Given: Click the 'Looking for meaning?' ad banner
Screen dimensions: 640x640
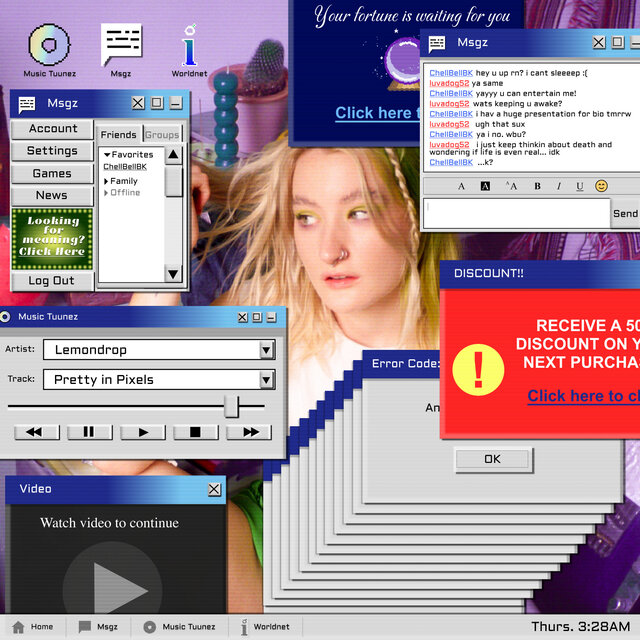Looking at the screenshot, I should 52,239.
